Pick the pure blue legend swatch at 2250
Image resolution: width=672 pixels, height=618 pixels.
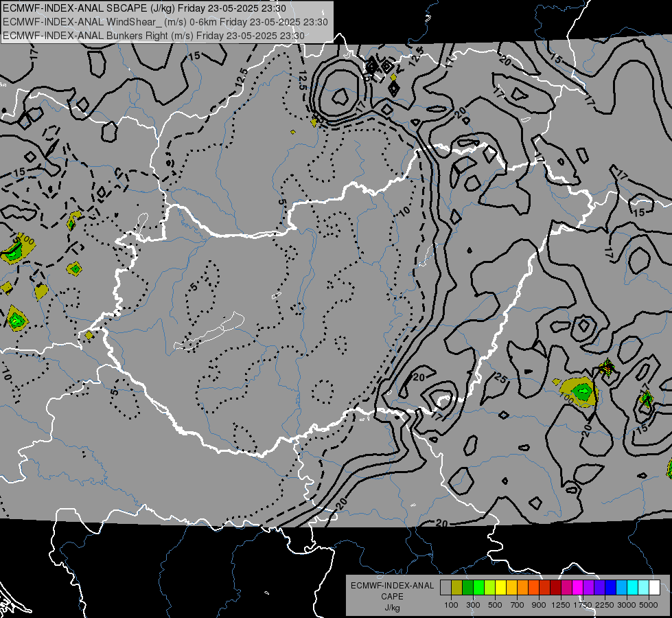coord(610,588)
